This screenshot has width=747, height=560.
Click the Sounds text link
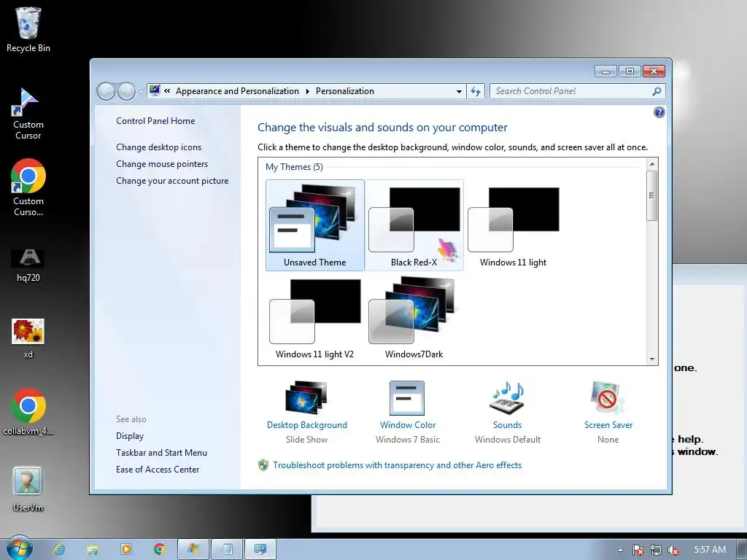508,425
